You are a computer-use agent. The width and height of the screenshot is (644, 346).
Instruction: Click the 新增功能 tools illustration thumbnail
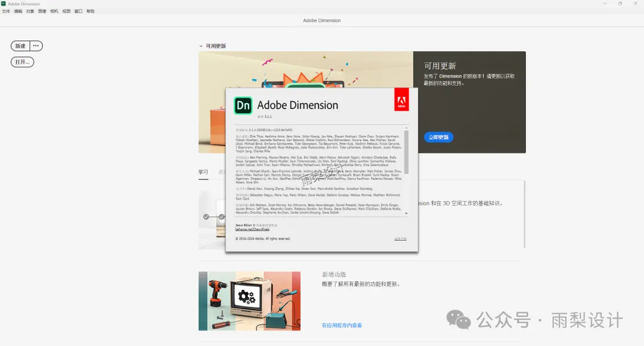point(249,301)
